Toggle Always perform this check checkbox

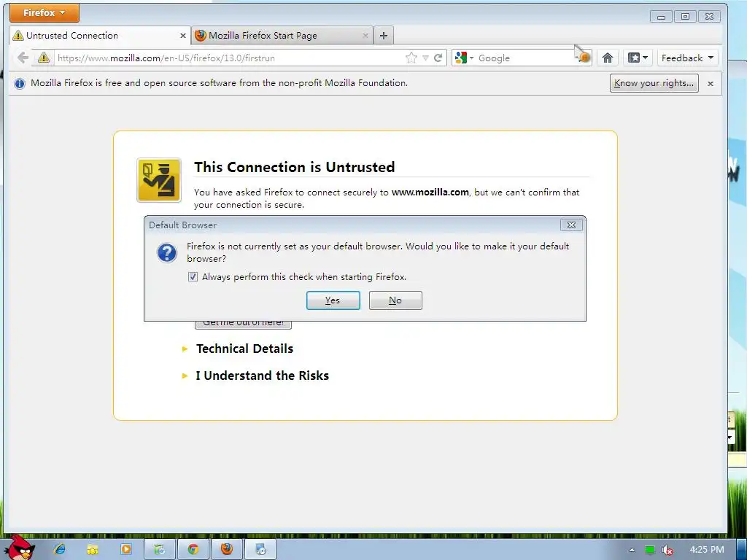point(193,276)
